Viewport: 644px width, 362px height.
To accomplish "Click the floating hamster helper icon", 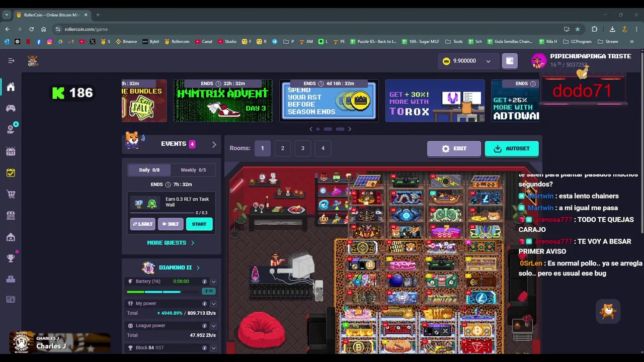I will point(608,311).
